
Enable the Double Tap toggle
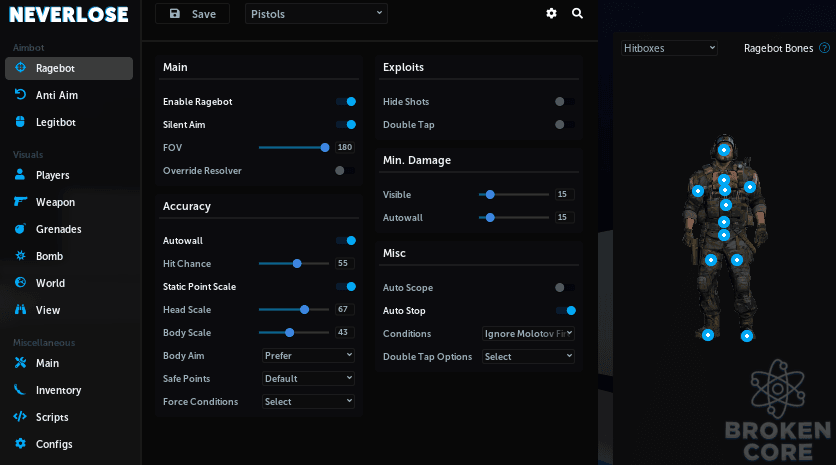tap(565, 124)
